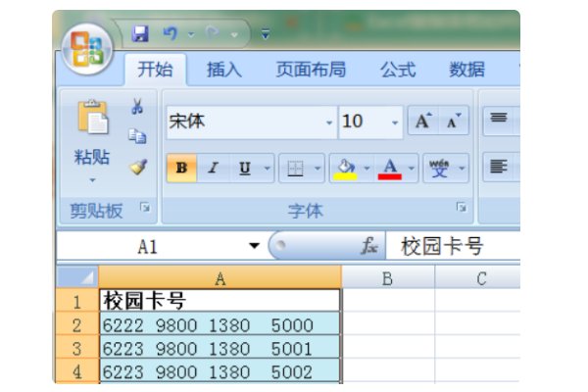Toggle italic formatting
Image resolution: width=588 pixels, height=392 pixels.
213,168
